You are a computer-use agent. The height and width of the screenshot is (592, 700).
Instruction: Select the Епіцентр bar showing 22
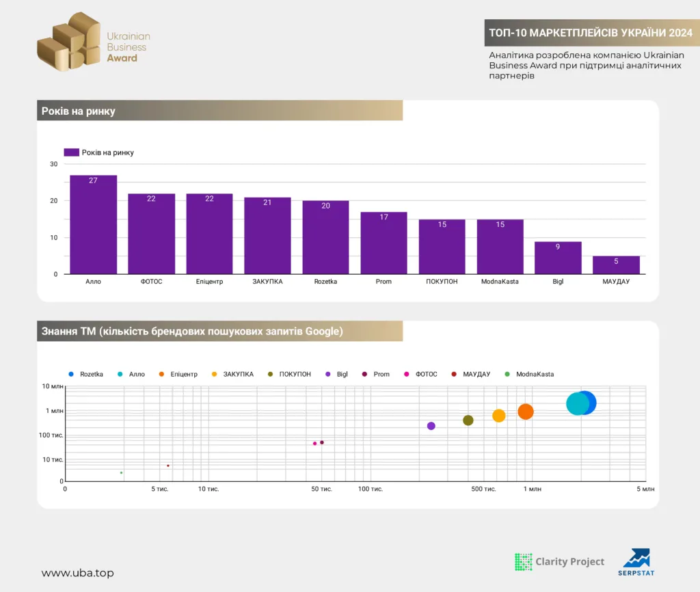click(x=209, y=234)
